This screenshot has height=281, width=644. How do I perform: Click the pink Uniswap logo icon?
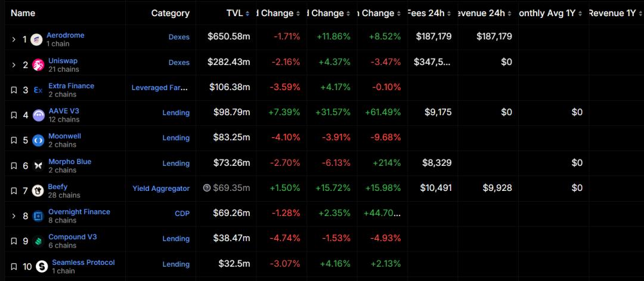tap(38, 64)
